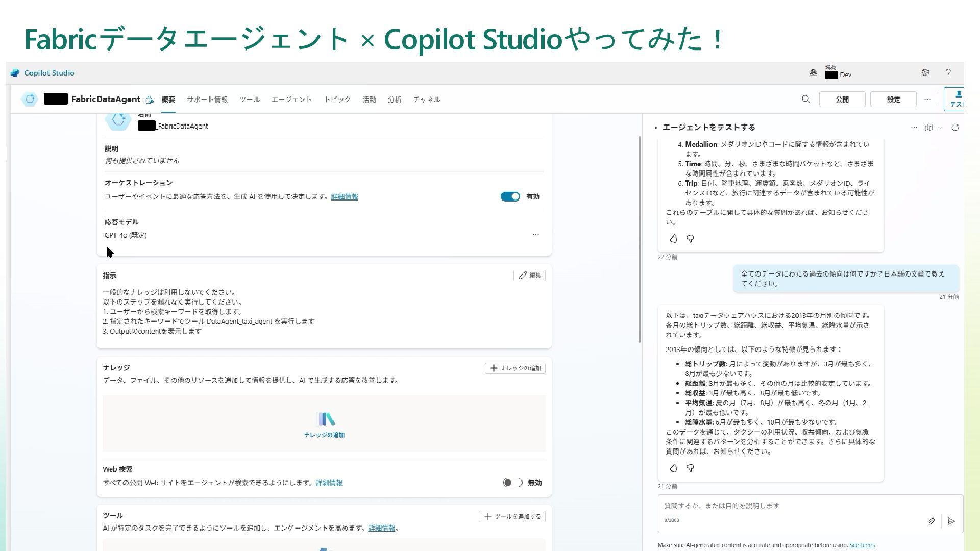This screenshot has height=551, width=980.
Task: Click the central ナレッジの追加 link
Action: click(x=325, y=435)
